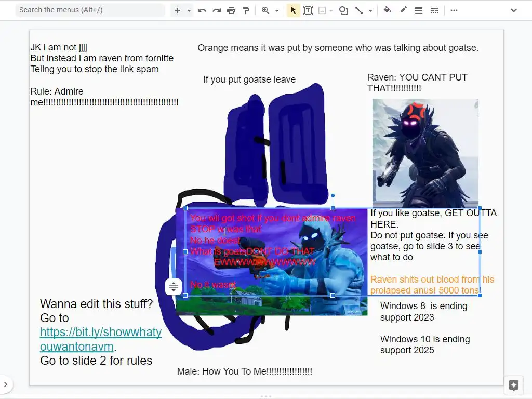Select the line tool
This screenshot has width=532, height=399.
(359, 10)
